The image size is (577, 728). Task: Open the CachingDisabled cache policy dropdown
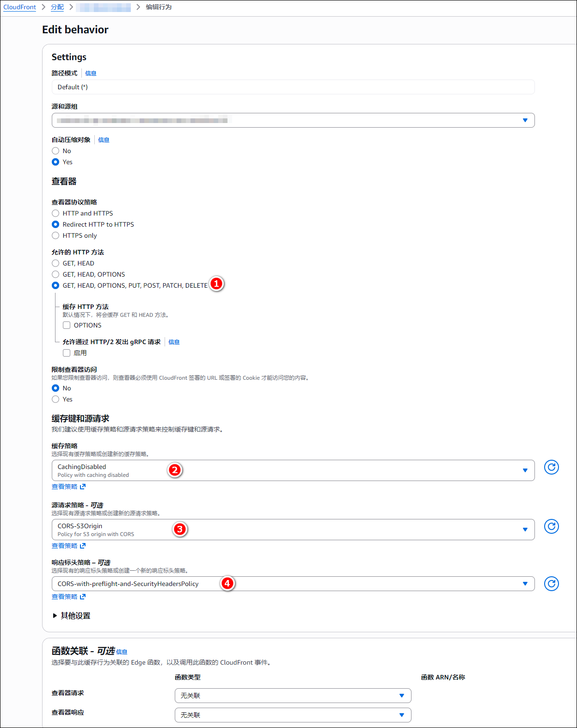(x=293, y=470)
